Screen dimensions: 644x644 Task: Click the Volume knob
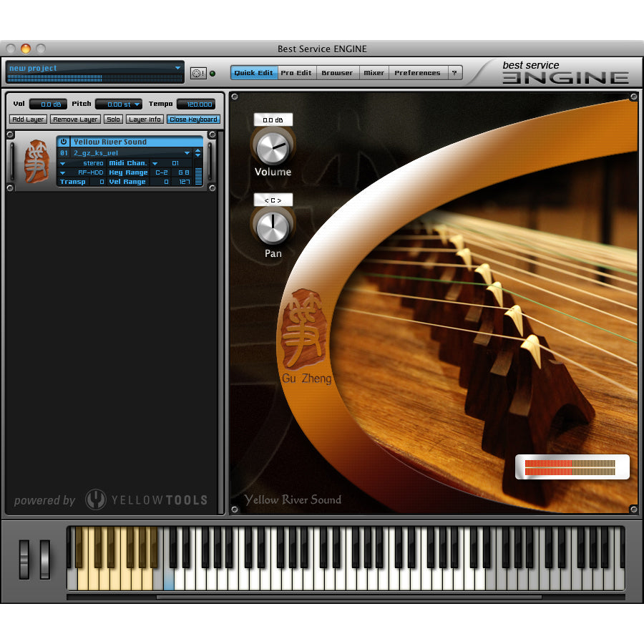click(273, 147)
